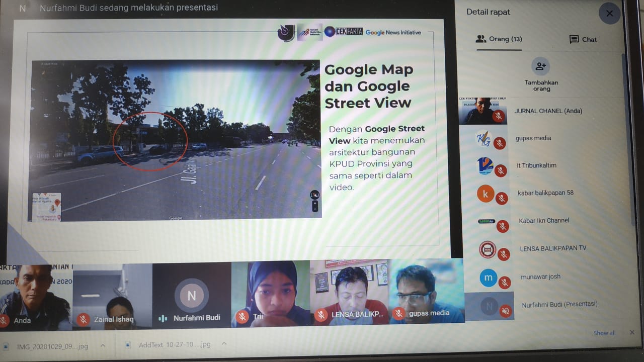Image resolution: width=644 pixels, height=362 pixels.
Task: Click Kabar Ikn Channel's avatar logo
Action: tap(487, 221)
